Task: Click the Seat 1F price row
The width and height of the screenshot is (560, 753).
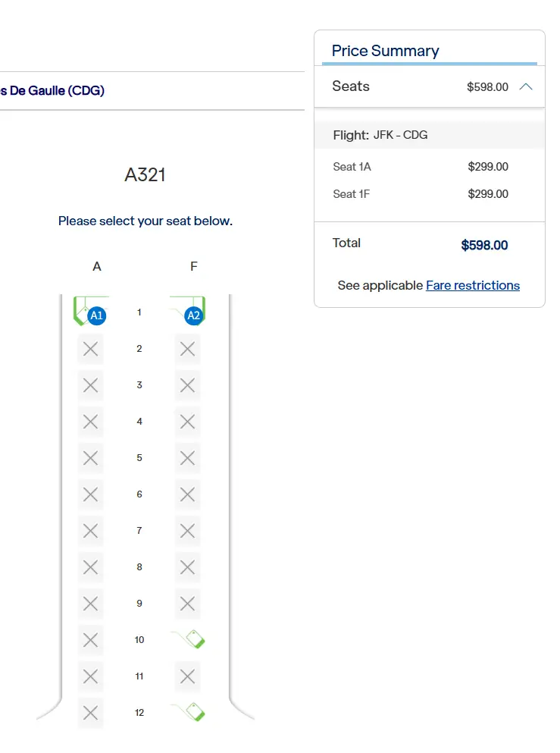Action: point(429,194)
